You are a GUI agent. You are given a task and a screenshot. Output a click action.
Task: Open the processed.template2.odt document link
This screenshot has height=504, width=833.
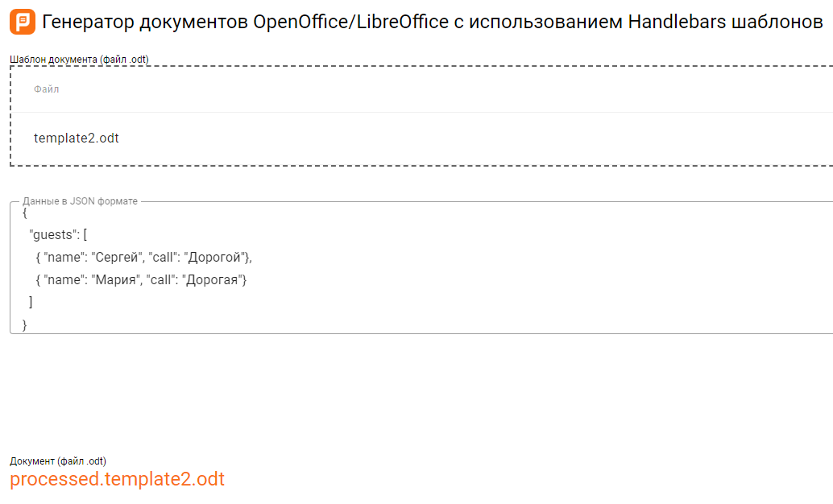click(117, 479)
